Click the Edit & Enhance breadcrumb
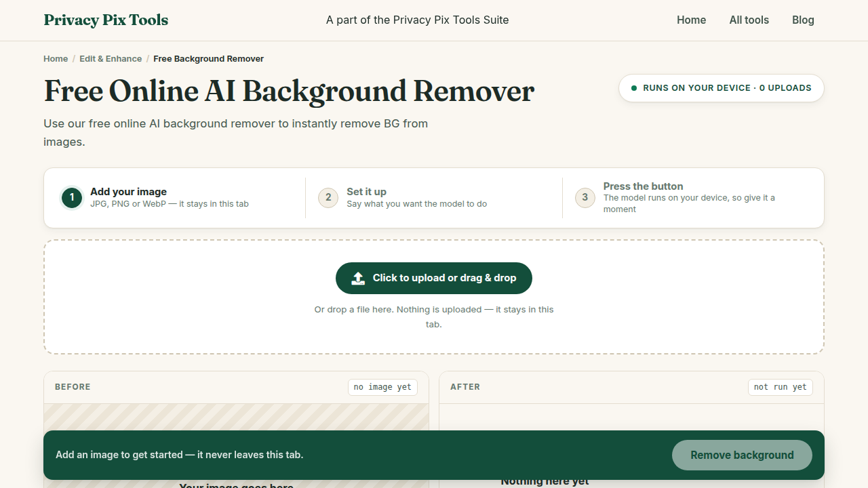The width and height of the screenshot is (868, 488). 111,59
